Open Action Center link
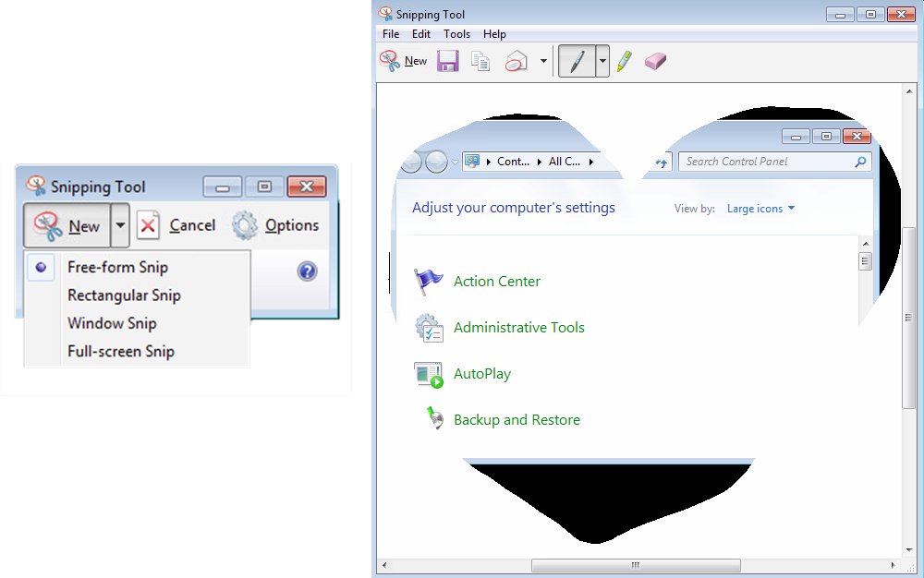Image resolution: width=924 pixels, height=578 pixels. 497,282
